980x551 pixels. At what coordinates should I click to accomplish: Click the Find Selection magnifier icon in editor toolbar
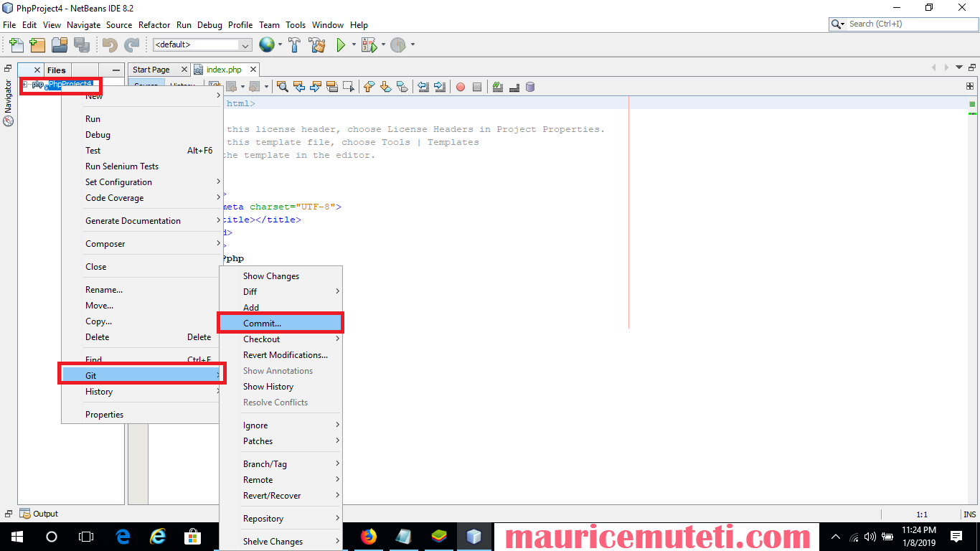[x=283, y=87]
